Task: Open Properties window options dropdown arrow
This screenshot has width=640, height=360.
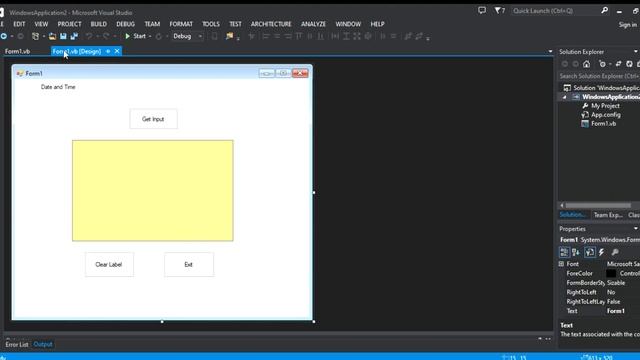Action: [635, 229]
